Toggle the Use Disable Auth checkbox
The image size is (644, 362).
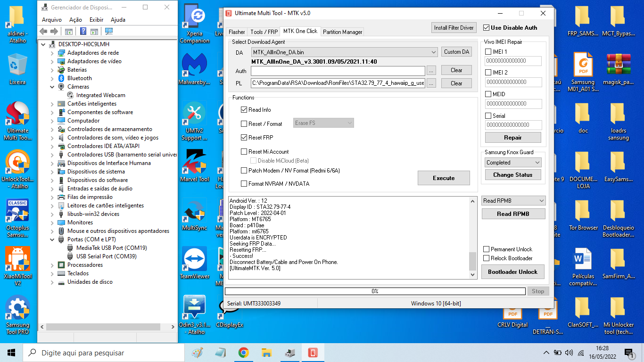[x=487, y=28]
